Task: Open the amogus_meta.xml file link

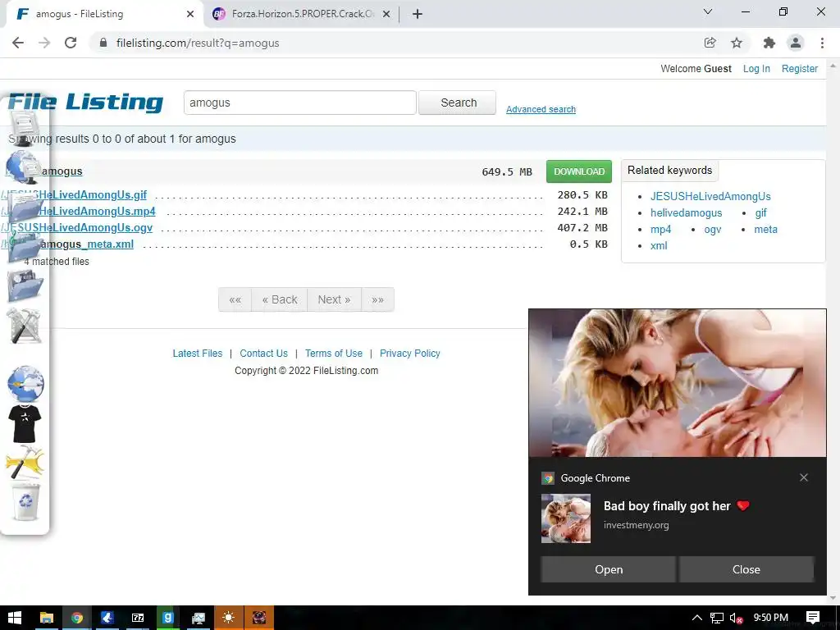Action: [x=67, y=244]
